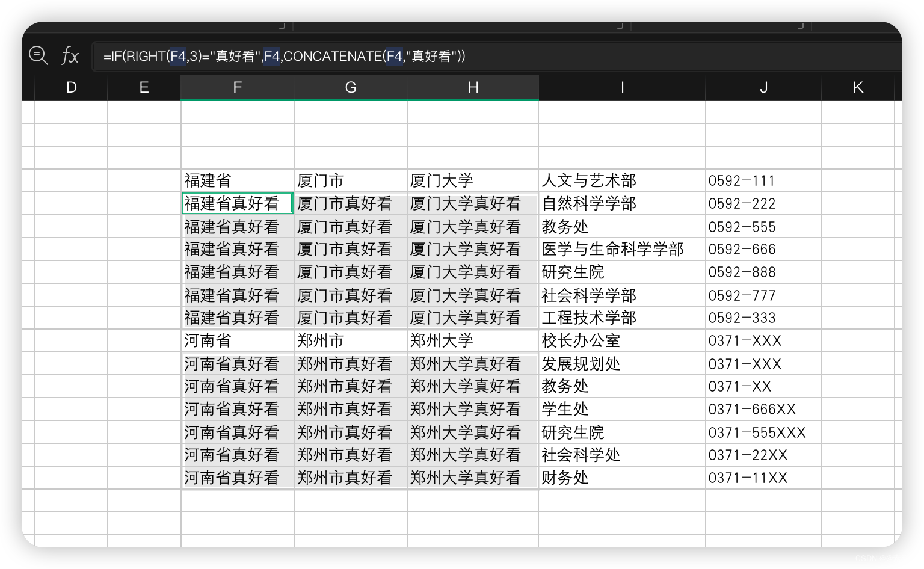Click the cell containing 厦门市
The image size is (924, 569).
(351, 180)
